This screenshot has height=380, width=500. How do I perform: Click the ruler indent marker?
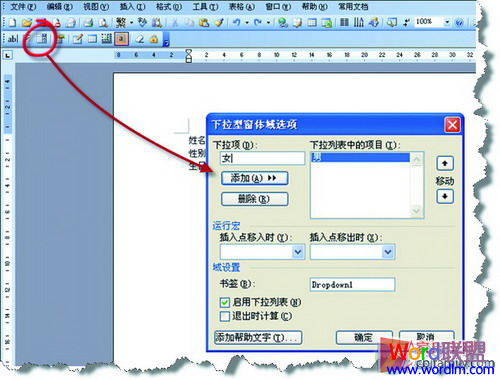(x=188, y=55)
